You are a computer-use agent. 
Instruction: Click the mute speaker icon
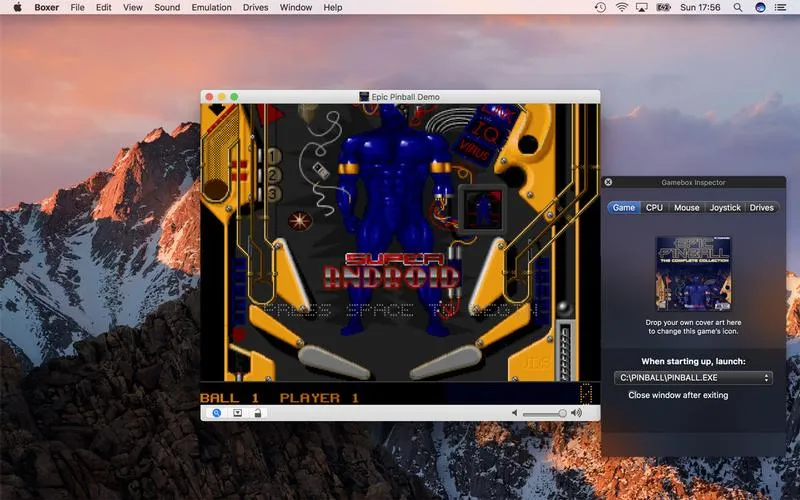tap(514, 413)
